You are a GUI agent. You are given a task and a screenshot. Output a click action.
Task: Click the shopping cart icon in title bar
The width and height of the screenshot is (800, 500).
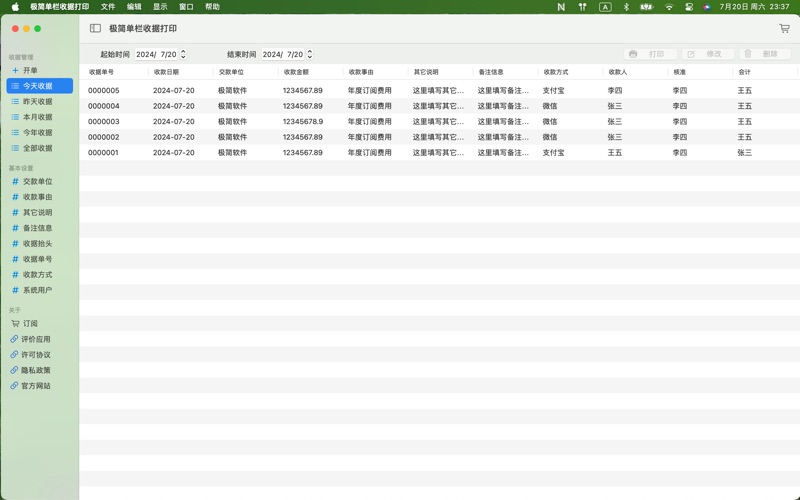tap(784, 29)
